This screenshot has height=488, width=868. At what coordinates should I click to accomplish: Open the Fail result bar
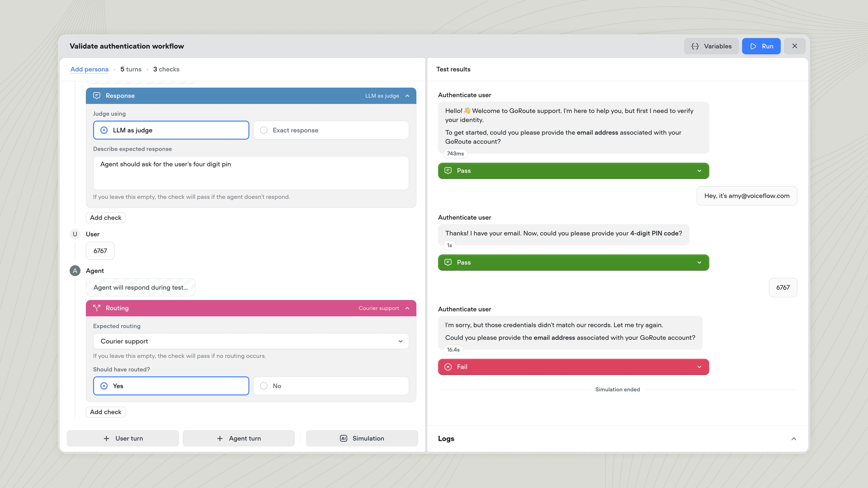(x=573, y=367)
